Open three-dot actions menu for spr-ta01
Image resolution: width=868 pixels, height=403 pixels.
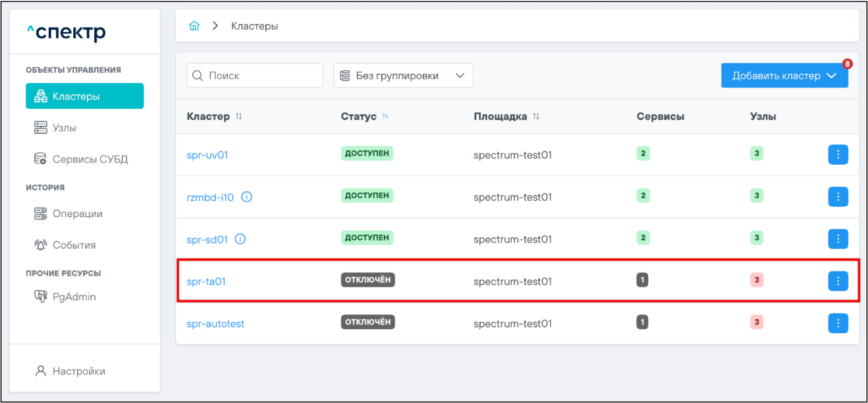point(838,281)
